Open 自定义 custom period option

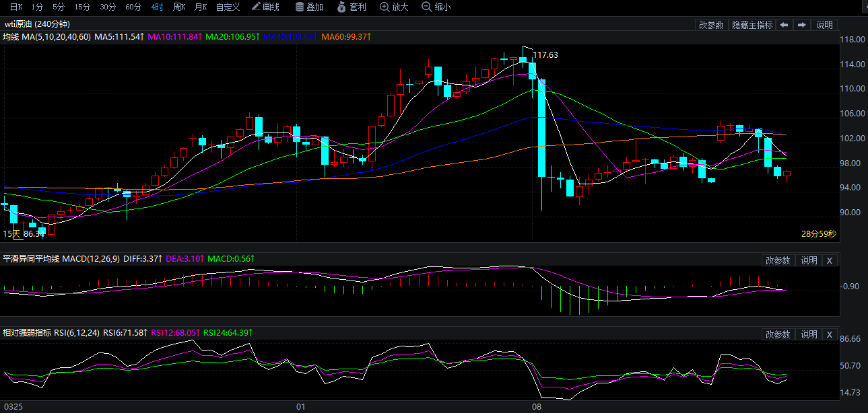coord(228,7)
